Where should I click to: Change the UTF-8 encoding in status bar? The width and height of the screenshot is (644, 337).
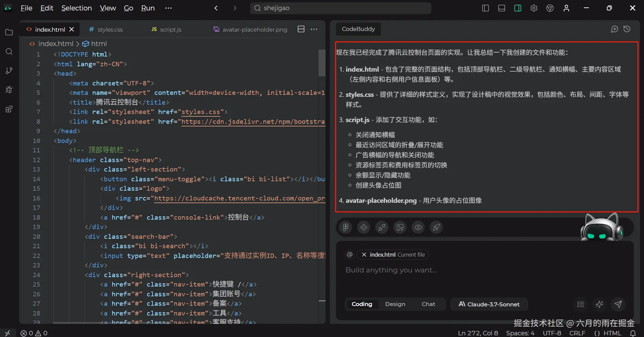coord(552,333)
